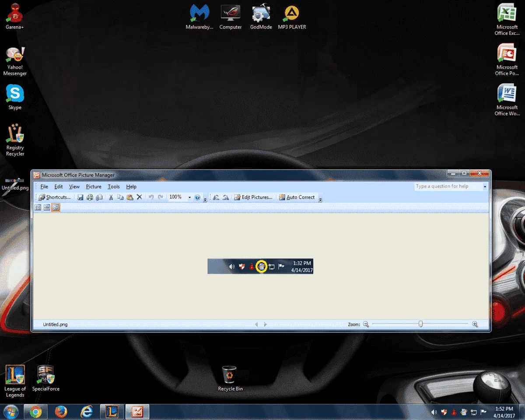Click the network tray icon
The width and height of the screenshot is (525, 420).
tap(473, 412)
